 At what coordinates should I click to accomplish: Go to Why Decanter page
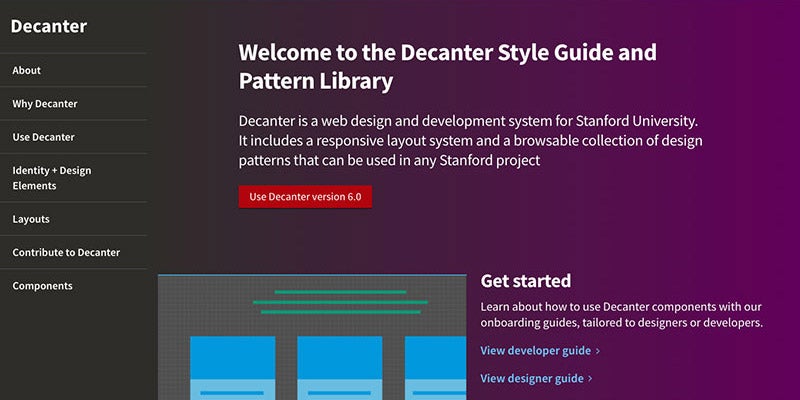pos(45,104)
